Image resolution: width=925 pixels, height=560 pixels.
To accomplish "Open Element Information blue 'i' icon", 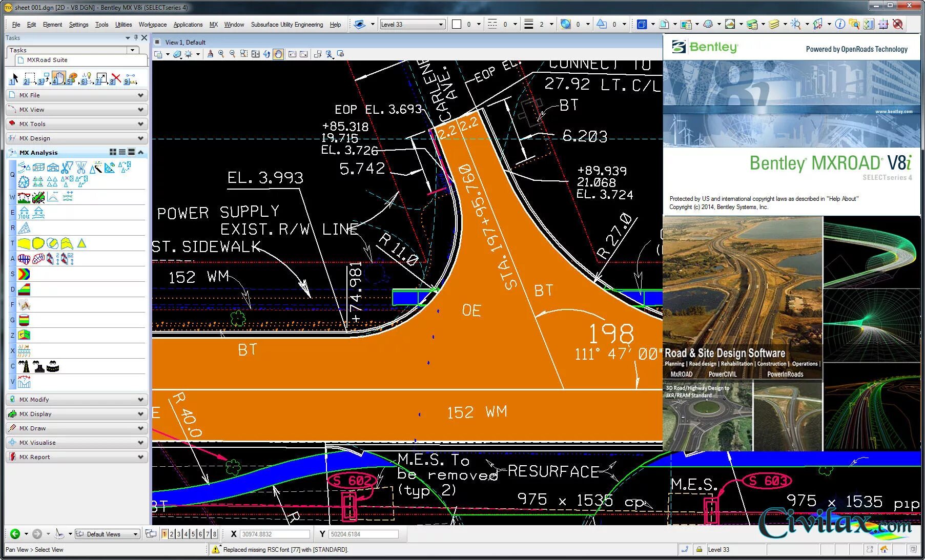I will click(x=840, y=24).
